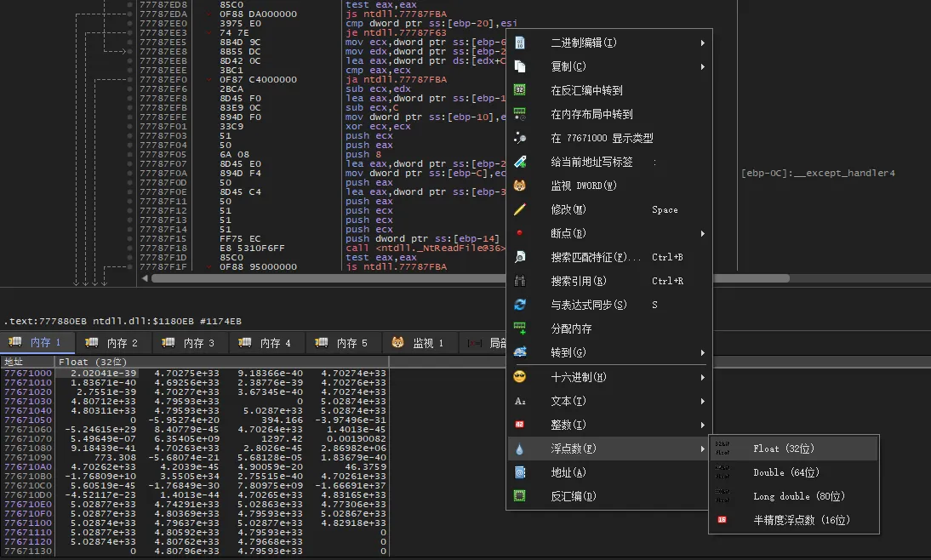
Task: Switch to 内存 3 tab
Action: (x=190, y=343)
